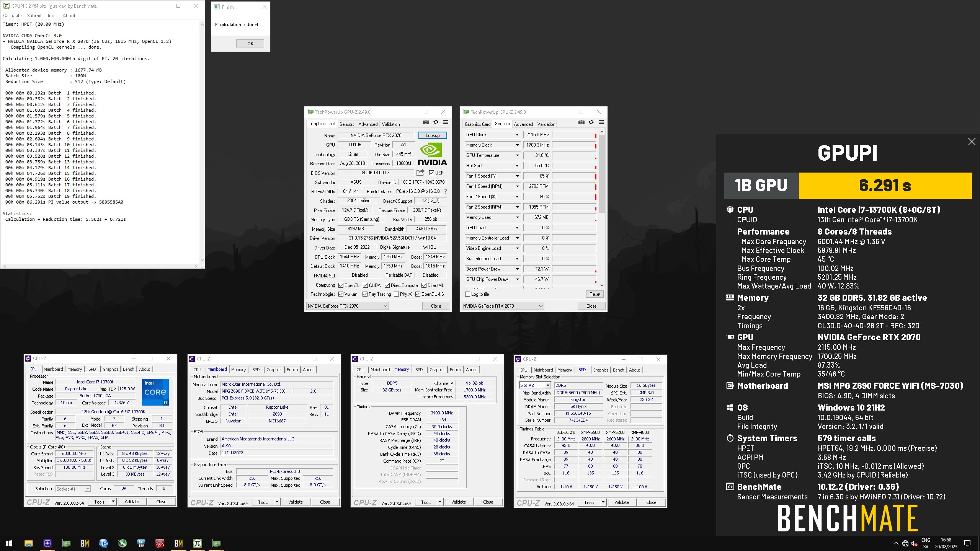Open hamburger menu in GPU-Z Graphics Card window
This screenshot has height=551, width=980.
[x=446, y=122]
